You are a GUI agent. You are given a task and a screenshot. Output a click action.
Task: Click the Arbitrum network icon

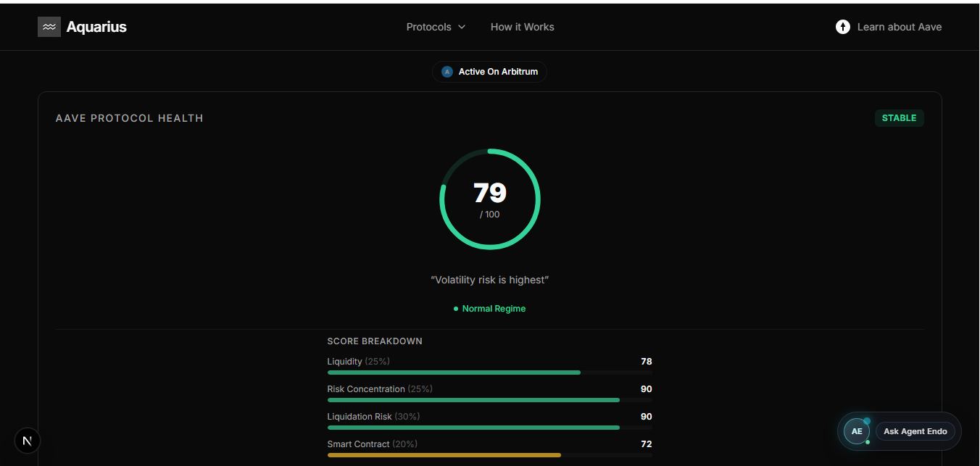(x=447, y=72)
